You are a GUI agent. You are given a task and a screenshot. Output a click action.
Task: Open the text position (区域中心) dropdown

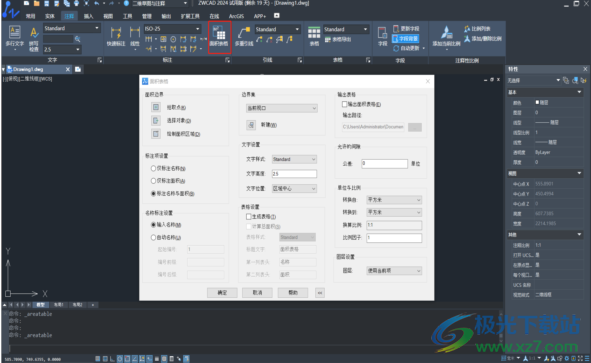(x=294, y=188)
